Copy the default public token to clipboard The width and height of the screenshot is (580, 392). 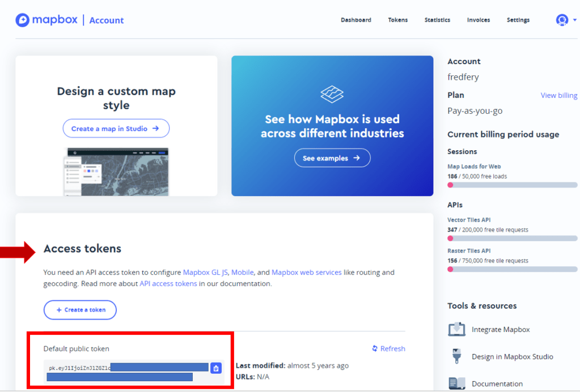tap(215, 368)
